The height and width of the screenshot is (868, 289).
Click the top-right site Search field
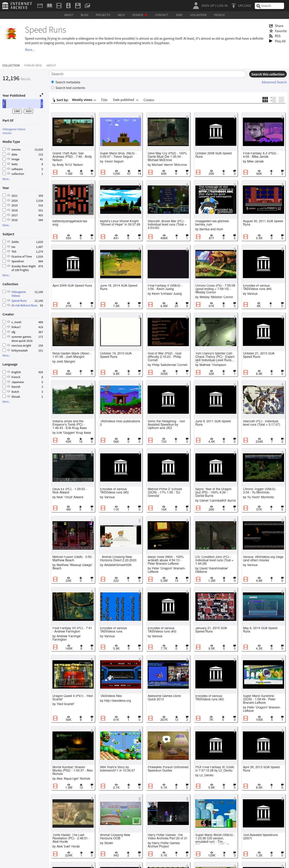pyautogui.click(x=269, y=6)
